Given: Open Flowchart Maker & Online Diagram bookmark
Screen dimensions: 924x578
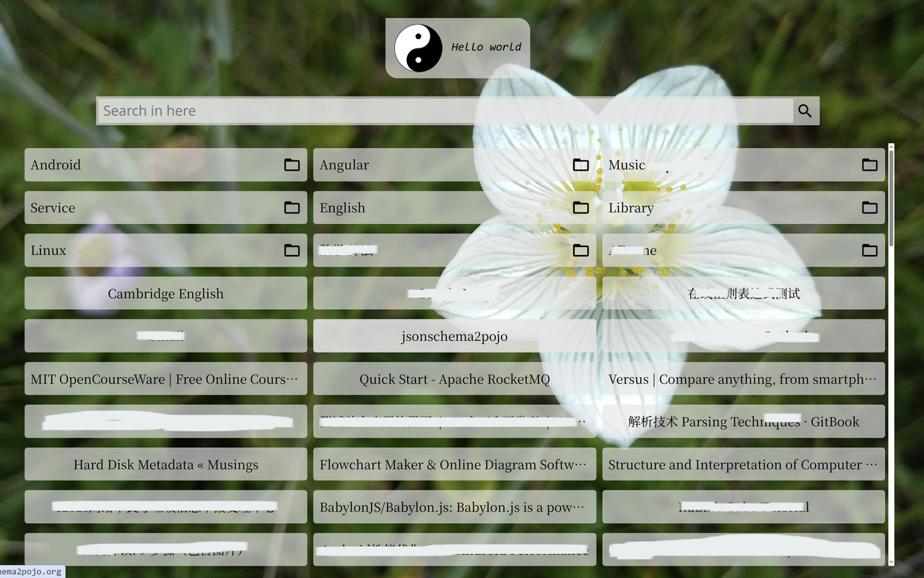Looking at the screenshot, I should coord(455,464).
